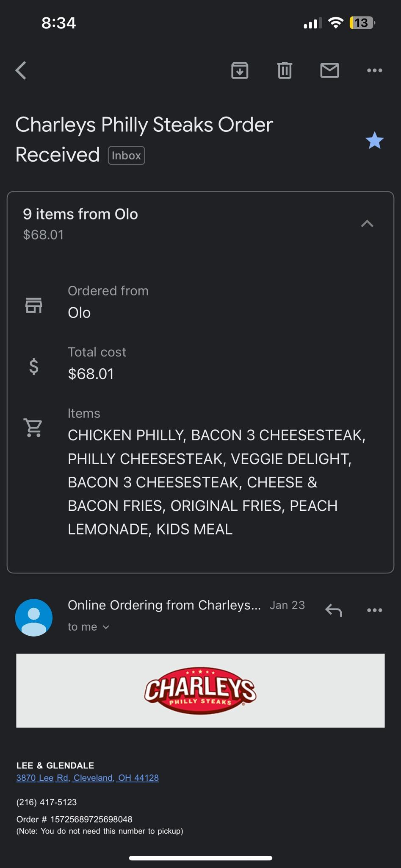The height and width of the screenshot is (868, 401).
Task: Tap the home indicator bar at bottom
Action: click(x=200, y=858)
